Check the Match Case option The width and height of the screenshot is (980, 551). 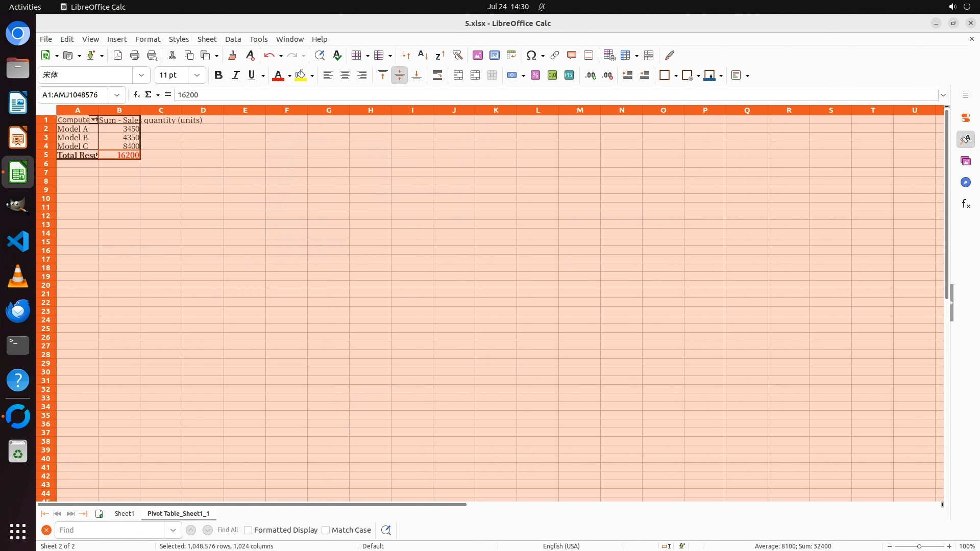pyautogui.click(x=326, y=530)
